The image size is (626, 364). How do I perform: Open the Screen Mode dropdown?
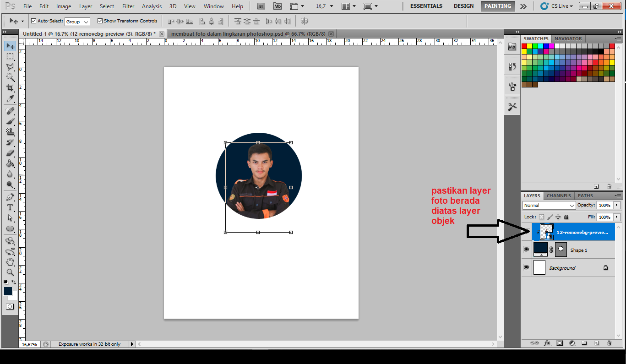(370, 6)
